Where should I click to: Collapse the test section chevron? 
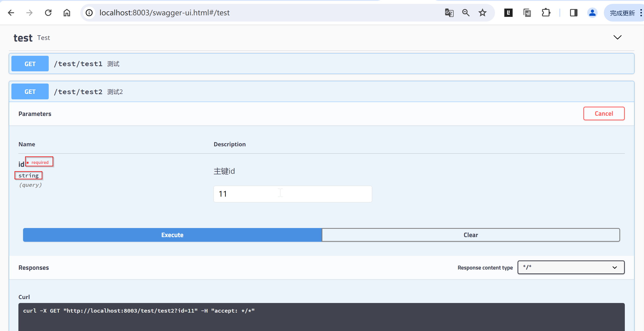click(x=618, y=37)
